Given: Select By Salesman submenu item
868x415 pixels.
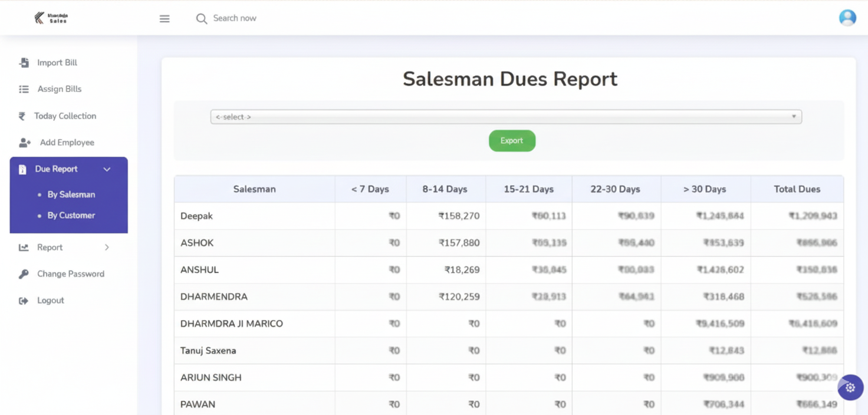Looking at the screenshot, I should pyautogui.click(x=71, y=195).
